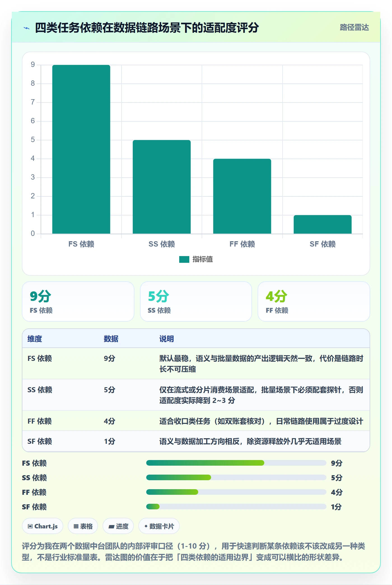
Task: Open the 5分 SS 依赖 data card
Action: [x=196, y=301]
